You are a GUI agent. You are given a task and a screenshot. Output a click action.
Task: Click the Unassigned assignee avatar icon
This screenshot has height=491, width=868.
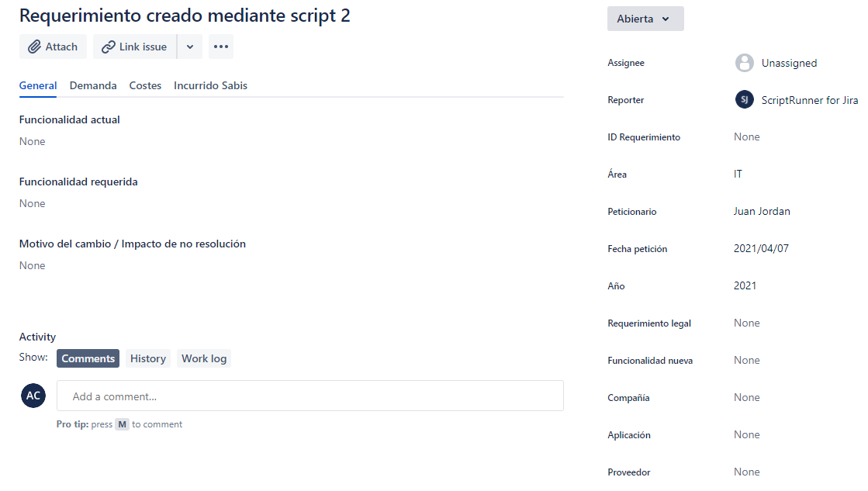coord(745,63)
